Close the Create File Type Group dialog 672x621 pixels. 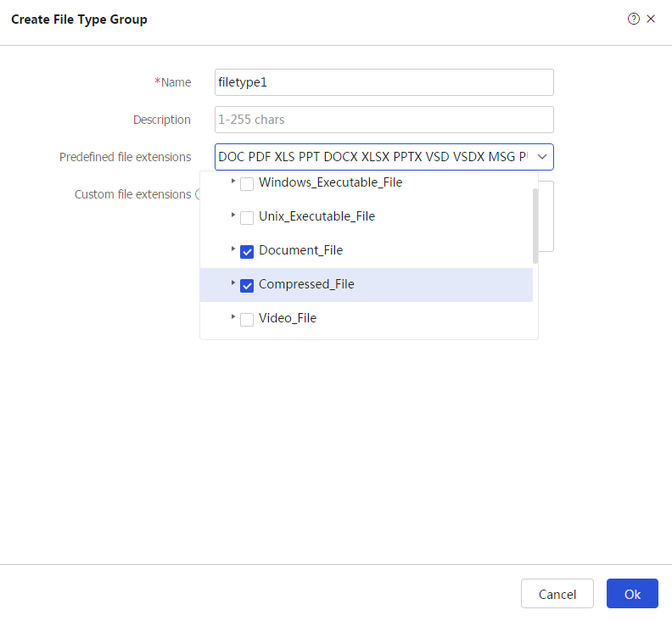pos(651,19)
